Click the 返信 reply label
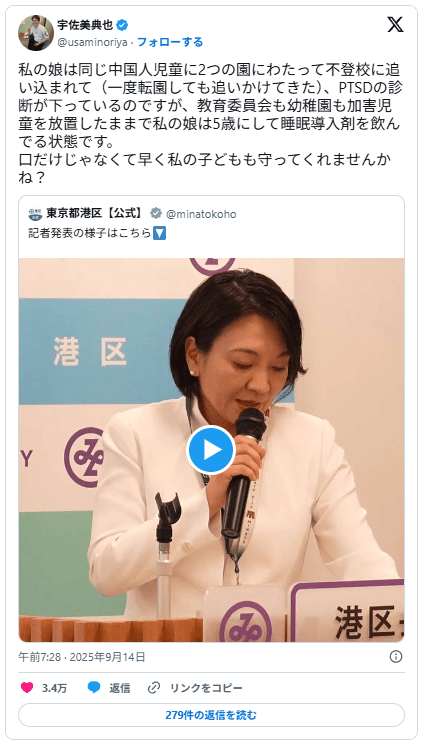The width and height of the screenshot is (427, 755). point(119,688)
